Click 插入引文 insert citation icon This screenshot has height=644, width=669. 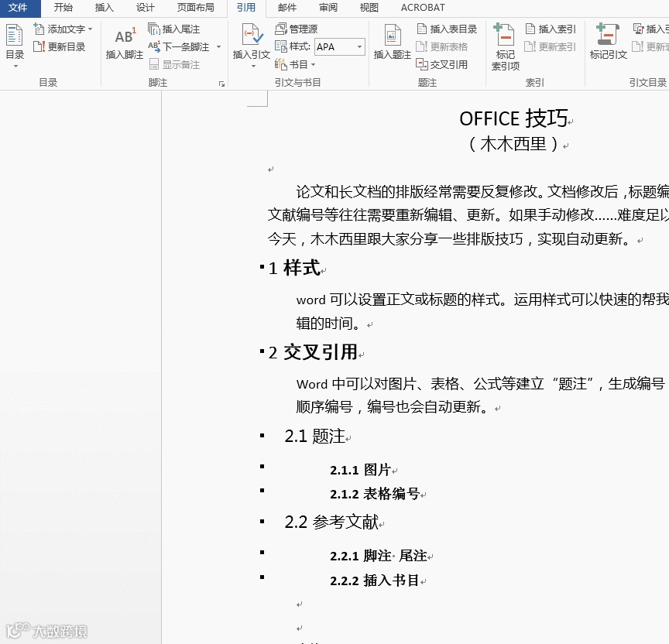coord(252,35)
